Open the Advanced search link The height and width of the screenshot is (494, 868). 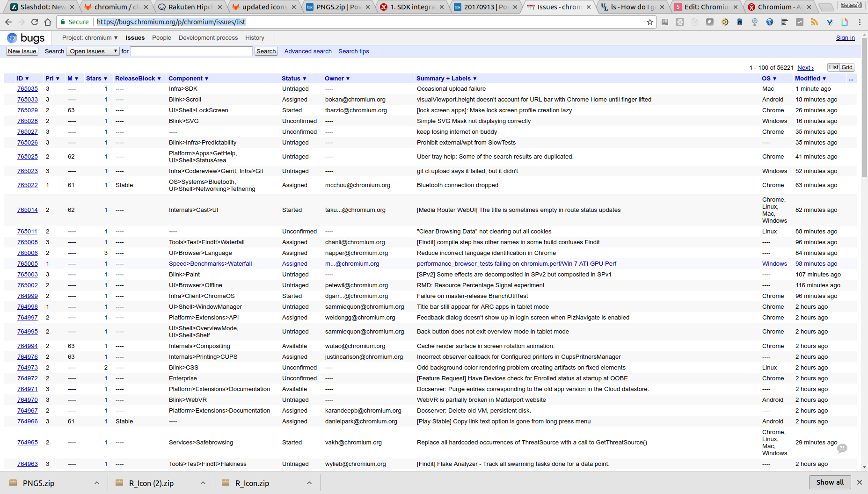(308, 51)
